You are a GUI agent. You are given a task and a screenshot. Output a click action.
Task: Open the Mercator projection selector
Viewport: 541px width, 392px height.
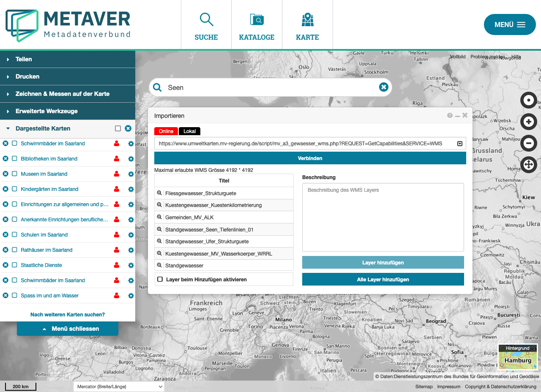click(x=118, y=387)
